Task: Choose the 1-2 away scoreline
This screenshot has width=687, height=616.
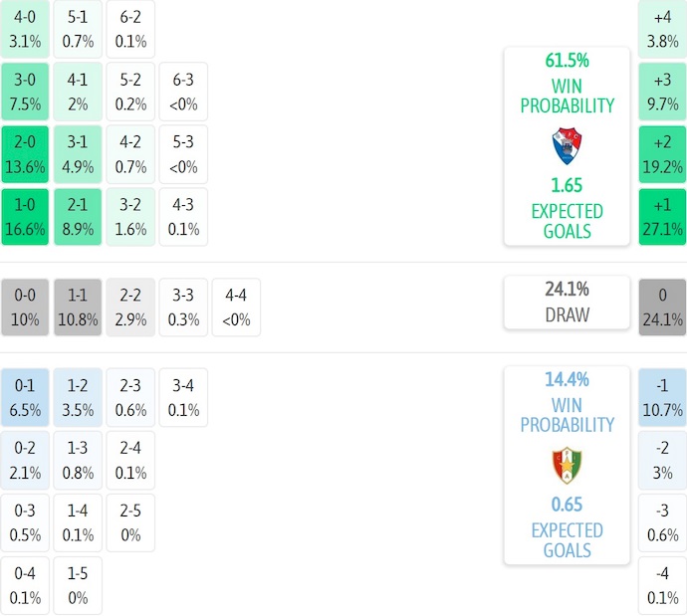Action: coord(79,397)
